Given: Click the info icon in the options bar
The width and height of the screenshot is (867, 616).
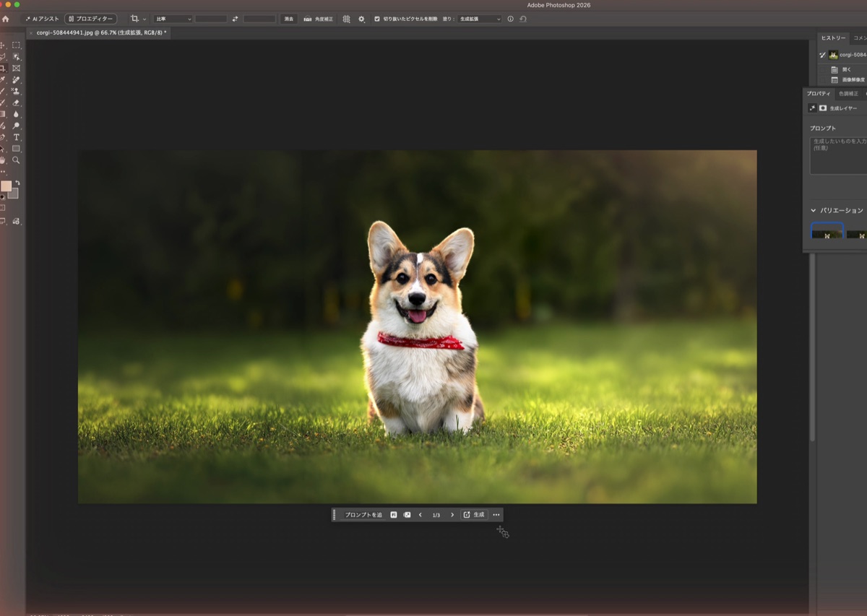Looking at the screenshot, I should tap(510, 19).
